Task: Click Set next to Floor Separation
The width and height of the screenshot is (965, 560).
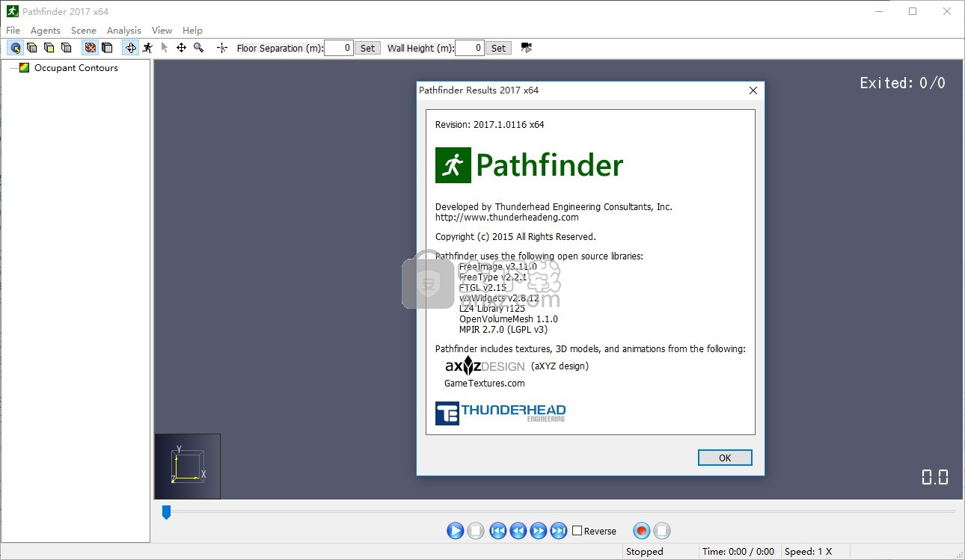Action: tap(367, 48)
